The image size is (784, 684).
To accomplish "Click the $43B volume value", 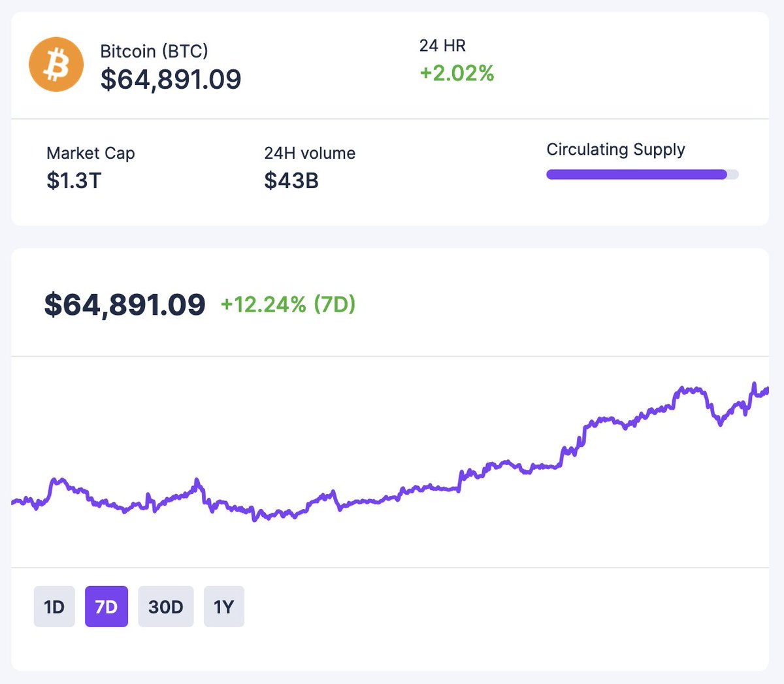I will (291, 180).
